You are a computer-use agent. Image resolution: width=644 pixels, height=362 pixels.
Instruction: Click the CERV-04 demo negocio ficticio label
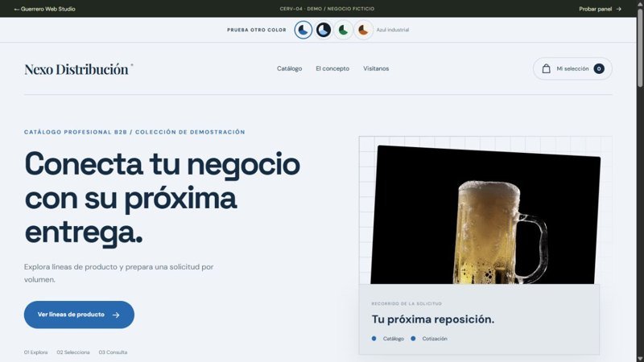point(327,9)
